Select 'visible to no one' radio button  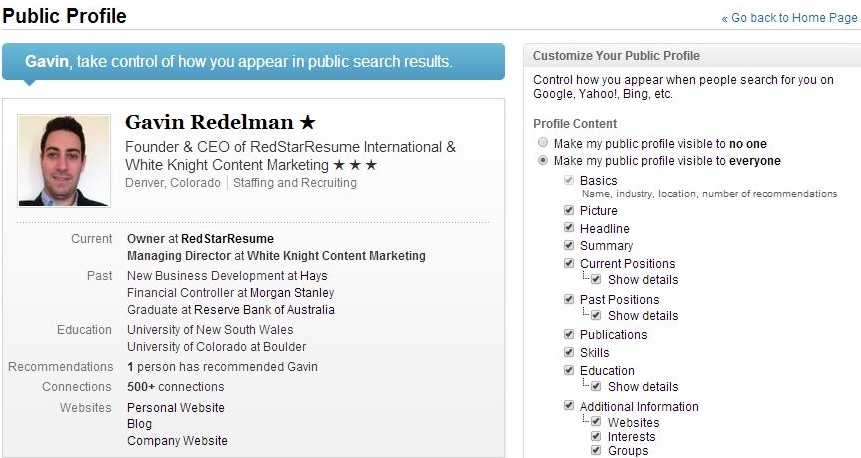click(543, 143)
